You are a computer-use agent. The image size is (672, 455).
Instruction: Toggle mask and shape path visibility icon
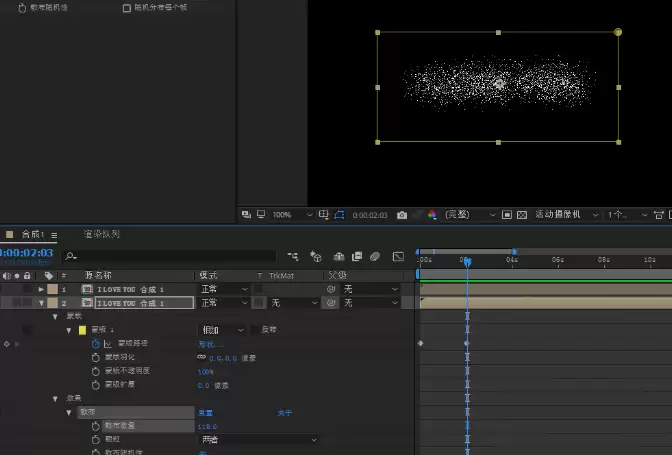[339, 215]
